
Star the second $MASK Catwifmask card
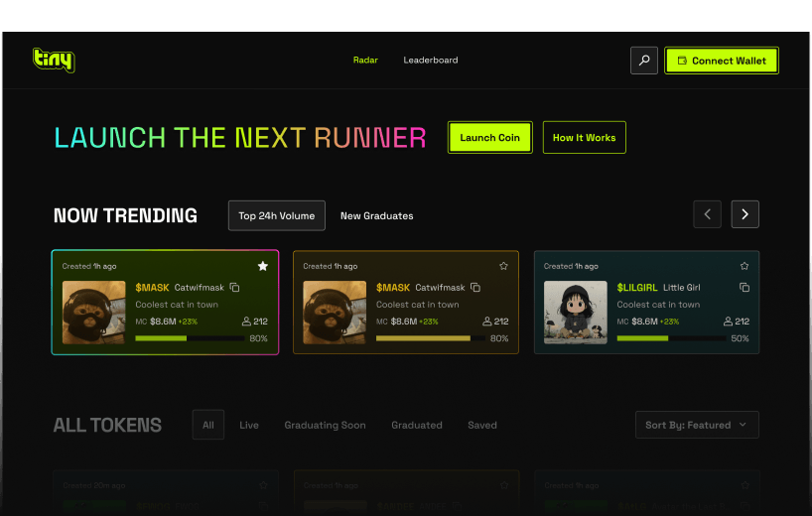(503, 266)
